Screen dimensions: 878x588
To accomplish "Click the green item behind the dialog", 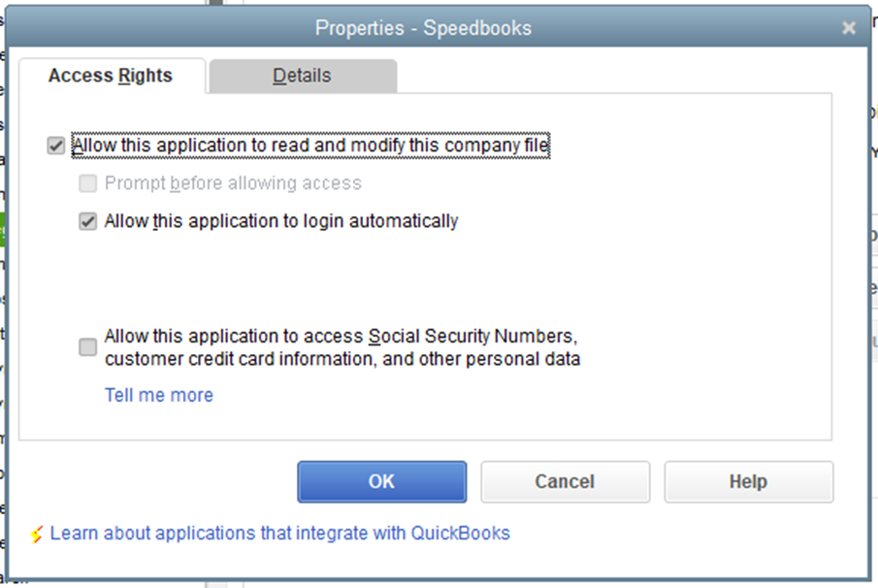I will point(2,229).
